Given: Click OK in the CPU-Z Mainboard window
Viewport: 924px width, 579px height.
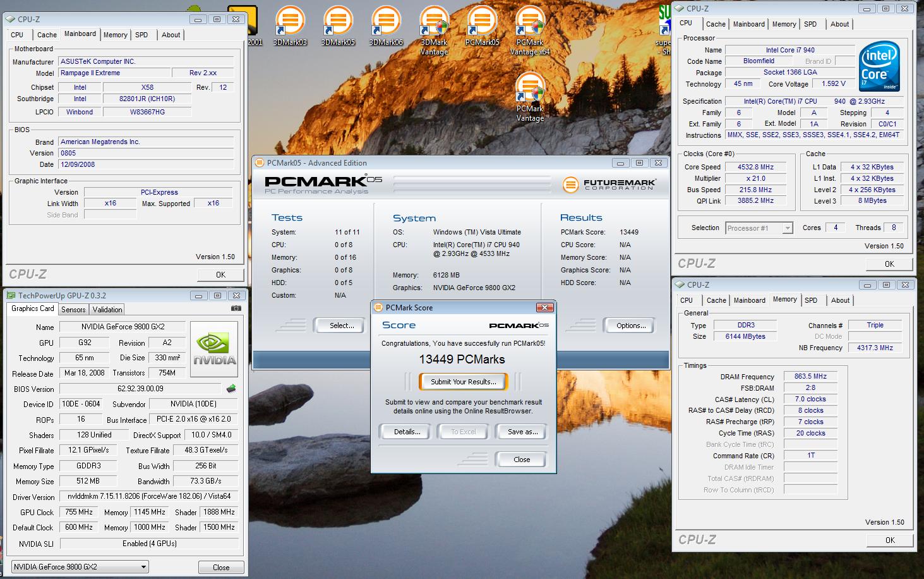Looking at the screenshot, I should (x=220, y=274).
